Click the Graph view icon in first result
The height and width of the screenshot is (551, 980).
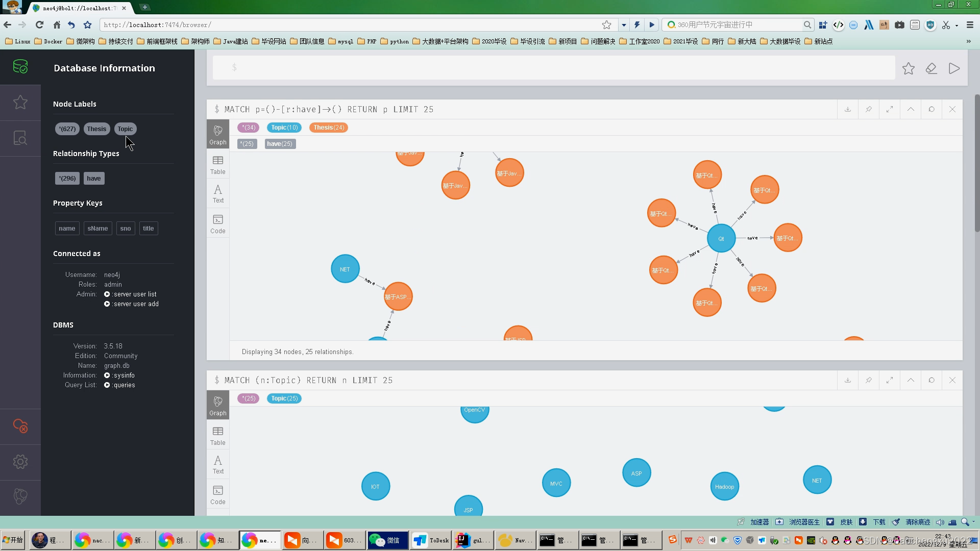[x=218, y=134]
